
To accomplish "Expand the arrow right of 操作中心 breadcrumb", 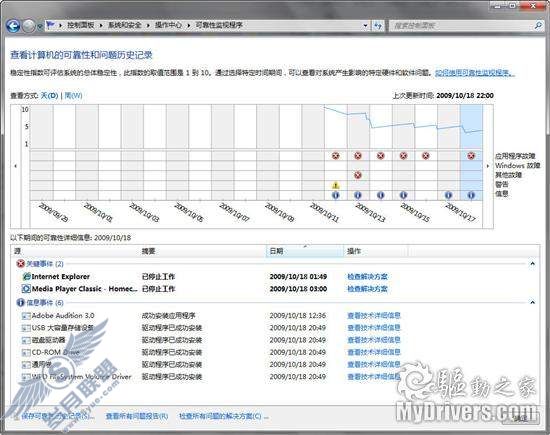I will pos(189,25).
